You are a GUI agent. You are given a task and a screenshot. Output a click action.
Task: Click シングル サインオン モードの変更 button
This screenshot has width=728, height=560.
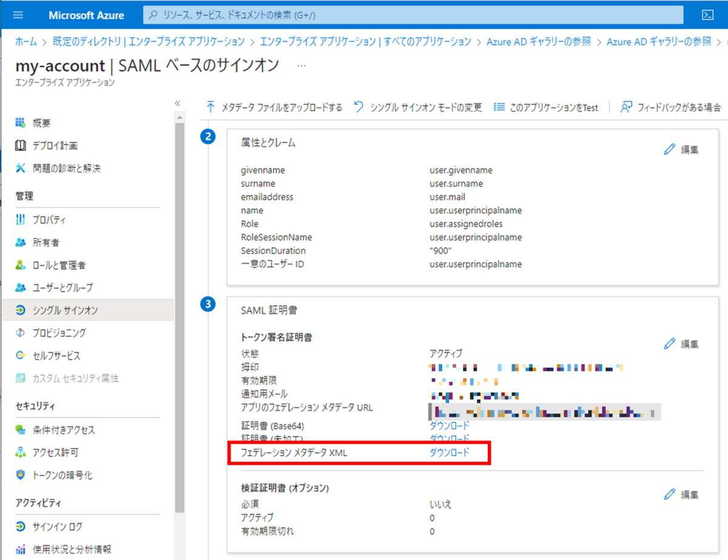tap(417, 107)
